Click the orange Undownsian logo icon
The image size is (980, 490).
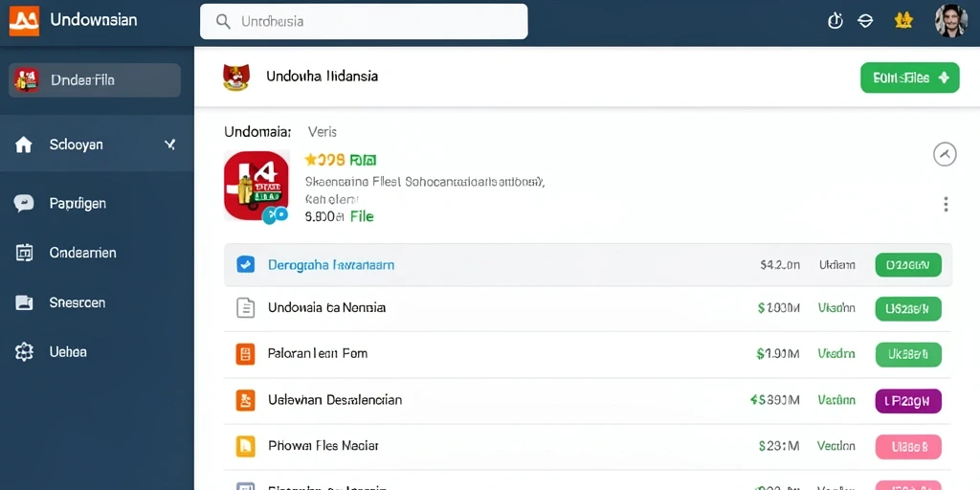(x=24, y=21)
